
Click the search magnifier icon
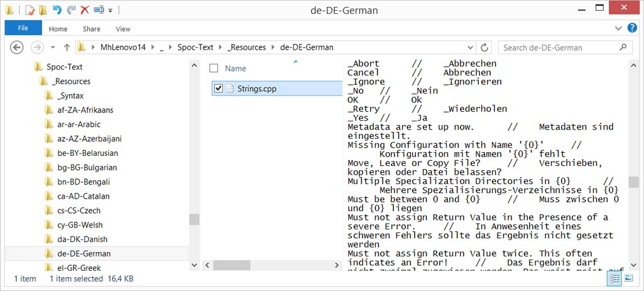(623, 47)
